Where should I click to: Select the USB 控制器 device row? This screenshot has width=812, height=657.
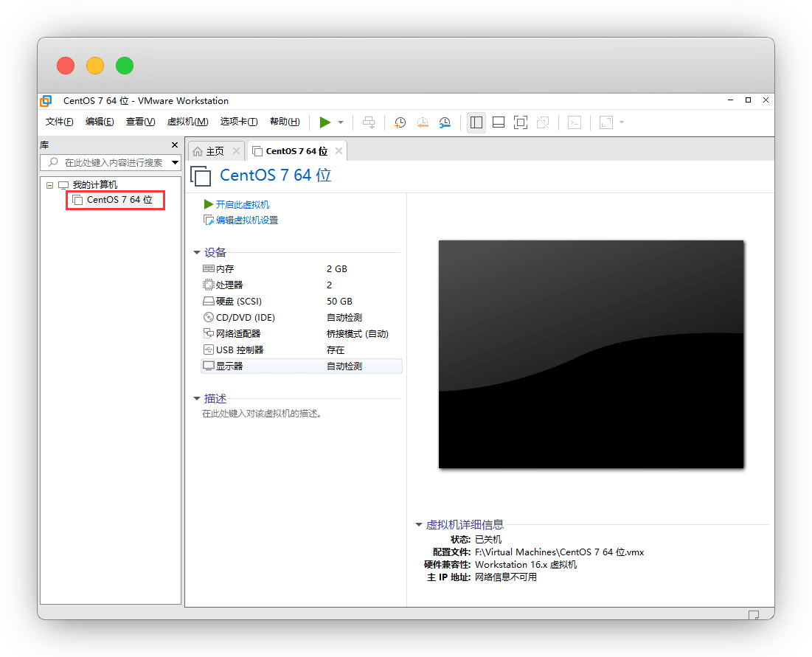[301, 350]
